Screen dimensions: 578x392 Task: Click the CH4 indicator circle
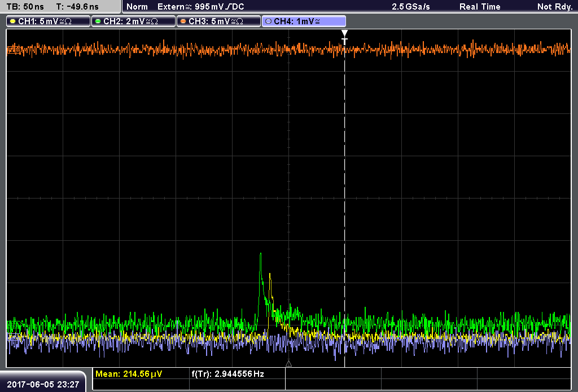pyautogui.click(x=268, y=21)
